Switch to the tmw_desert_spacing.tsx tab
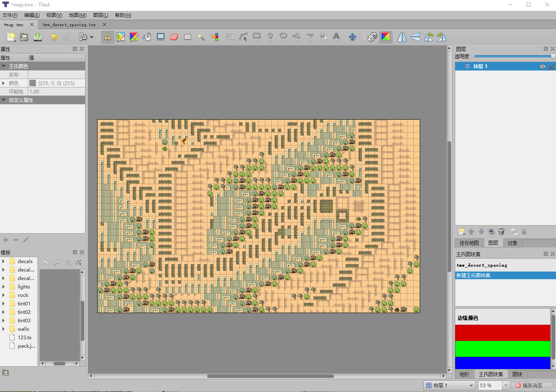556x392 pixels. pos(69,25)
